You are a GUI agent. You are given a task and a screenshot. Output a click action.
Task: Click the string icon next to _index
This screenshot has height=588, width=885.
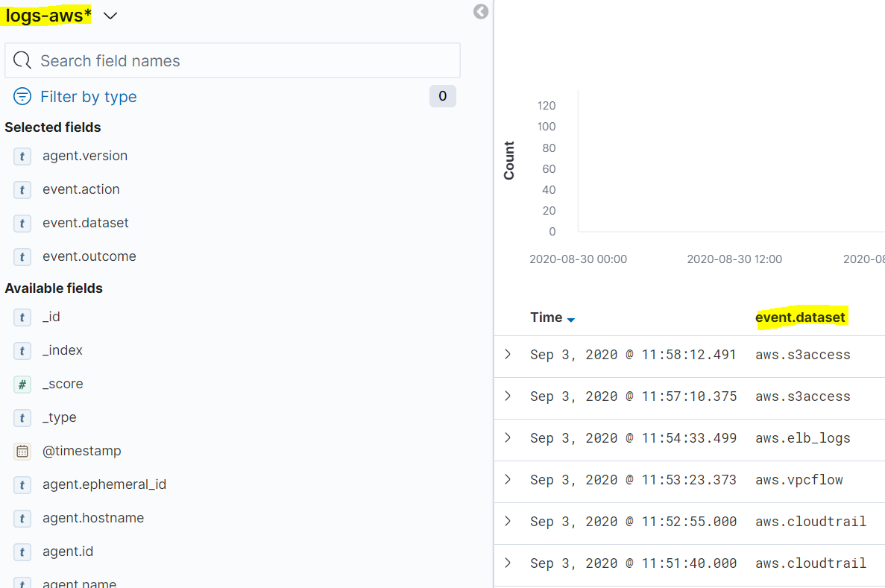(x=22, y=351)
